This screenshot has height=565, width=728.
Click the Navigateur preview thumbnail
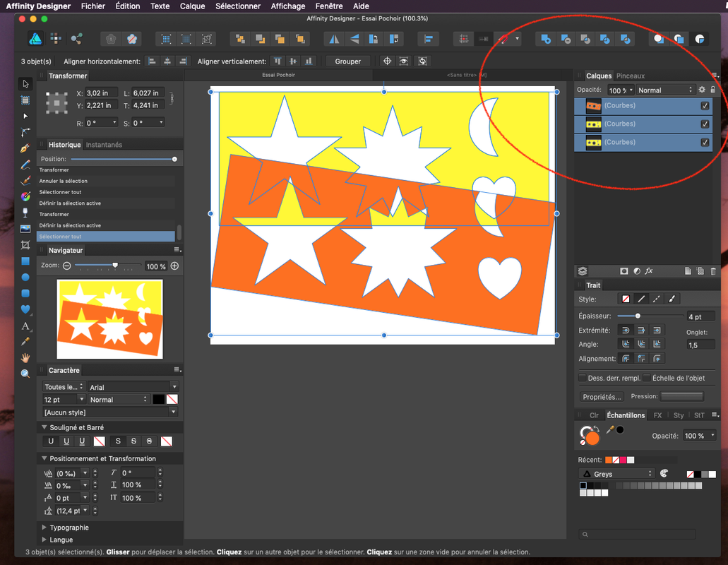[109, 319]
